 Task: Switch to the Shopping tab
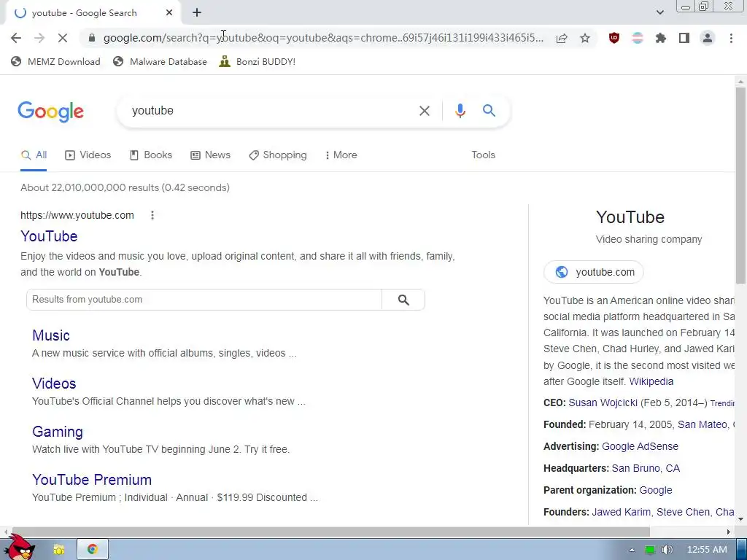point(278,155)
